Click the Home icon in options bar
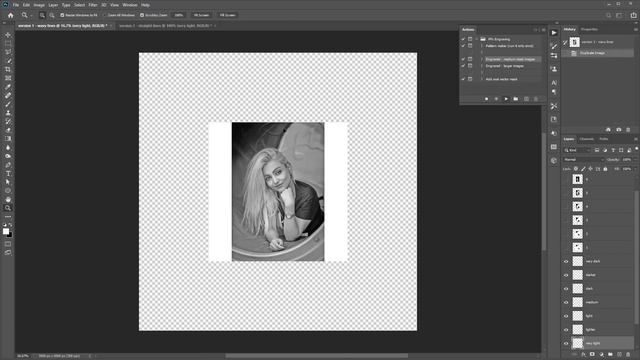This screenshot has height=360, width=640. [11, 15]
